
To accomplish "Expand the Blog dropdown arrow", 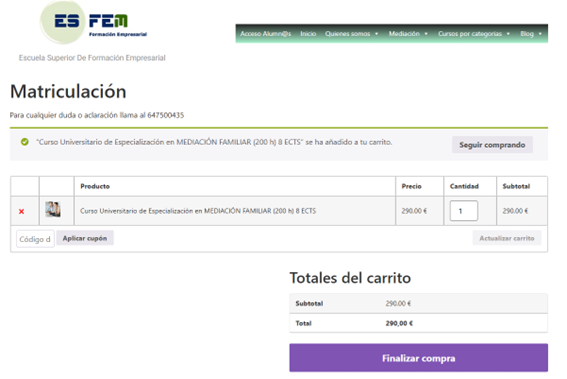I will [540, 34].
